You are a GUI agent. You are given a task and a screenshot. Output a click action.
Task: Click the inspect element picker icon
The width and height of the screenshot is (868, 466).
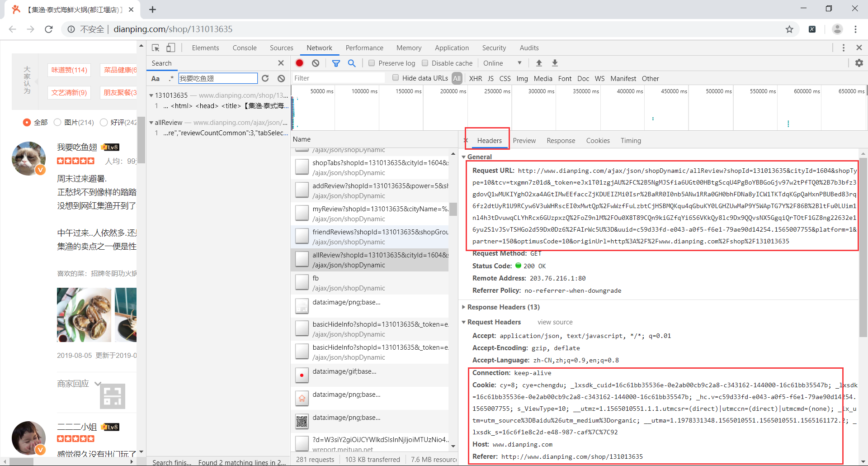156,48
